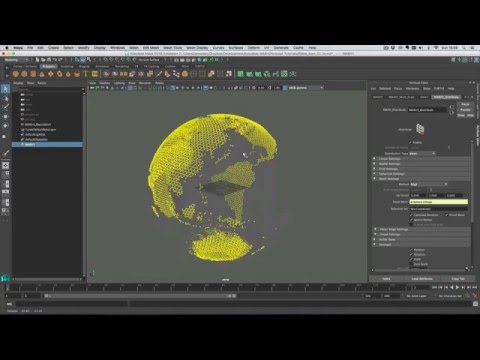This screenshot has width=480, height=360.
Task: Toggle Scale checkbox under Strength
Action: point(411,259)
